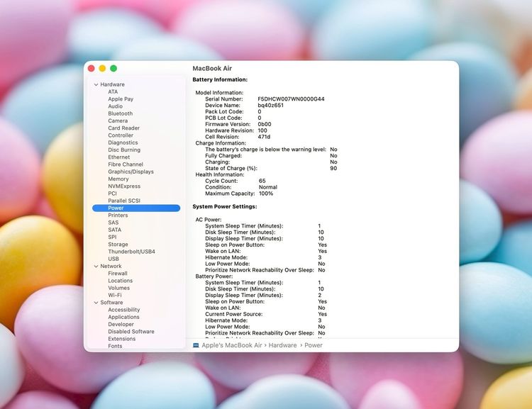The width and height of the screenshot is (532, 409).
Task: Open the SAS entry
Action: click(113, 223)
